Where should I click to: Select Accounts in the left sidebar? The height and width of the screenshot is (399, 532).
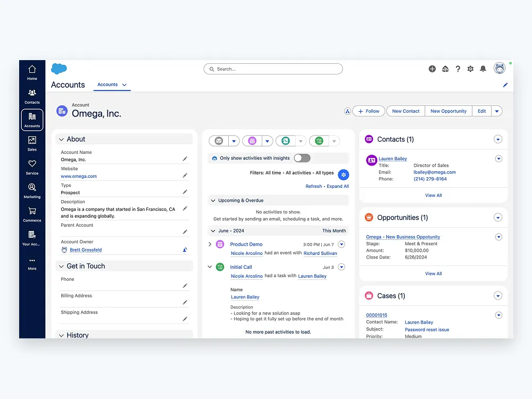(x=32, y=120)
